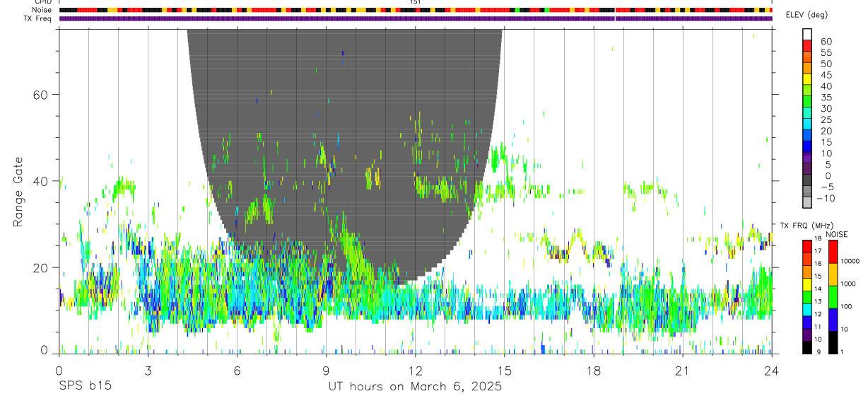Select the '9' hour tick on time axis

tap(326, 371)
